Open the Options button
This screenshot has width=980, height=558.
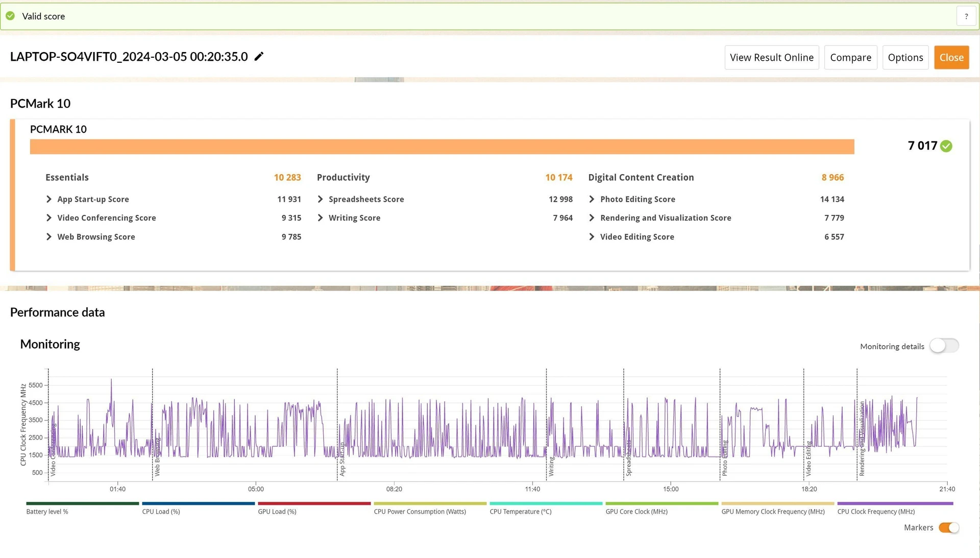905,57
